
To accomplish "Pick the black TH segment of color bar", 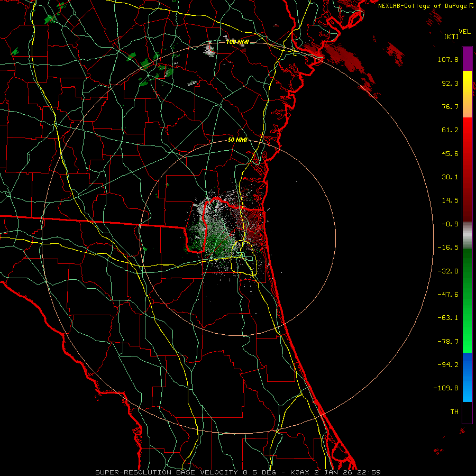I will [x=467, y=413].
